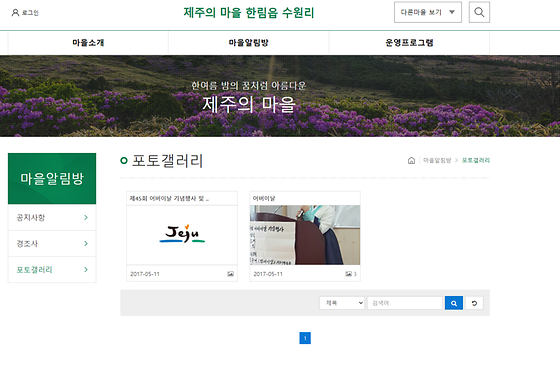Click 마을알림방 breadcrumb link
560x382 pixels.
coord(437,161)
